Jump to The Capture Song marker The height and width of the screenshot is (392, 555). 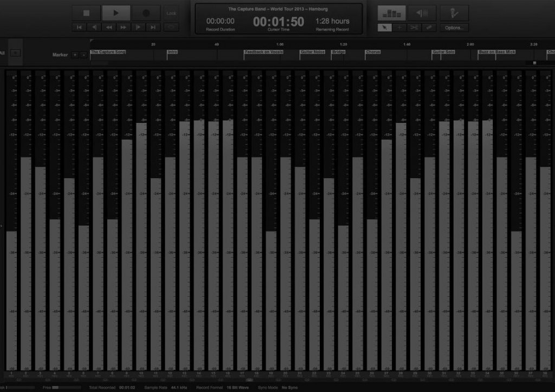point(108,52)
